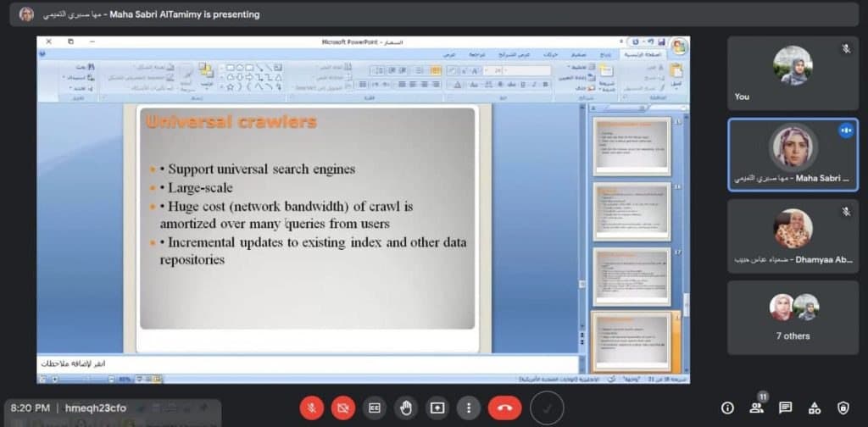Click the Present now screen share icon

point(437,408)
